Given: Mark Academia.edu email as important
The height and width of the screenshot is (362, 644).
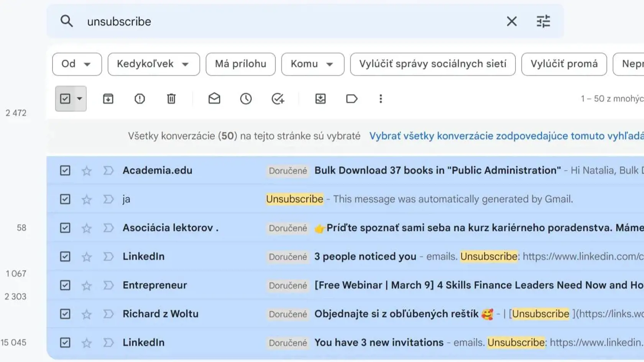Looking at the screenshot, I should click(x=108, y=170).
